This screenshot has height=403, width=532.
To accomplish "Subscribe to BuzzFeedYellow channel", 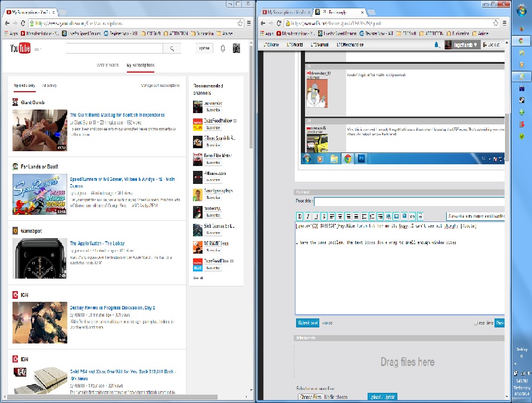I will 213,128.
